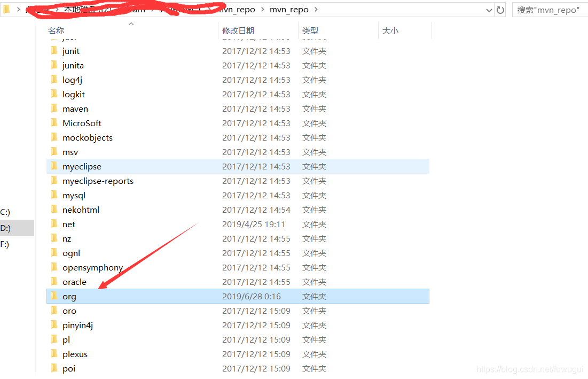Click the oro folder icon
This screenshot has width=588, height=379.
click(x=54, y=311)
